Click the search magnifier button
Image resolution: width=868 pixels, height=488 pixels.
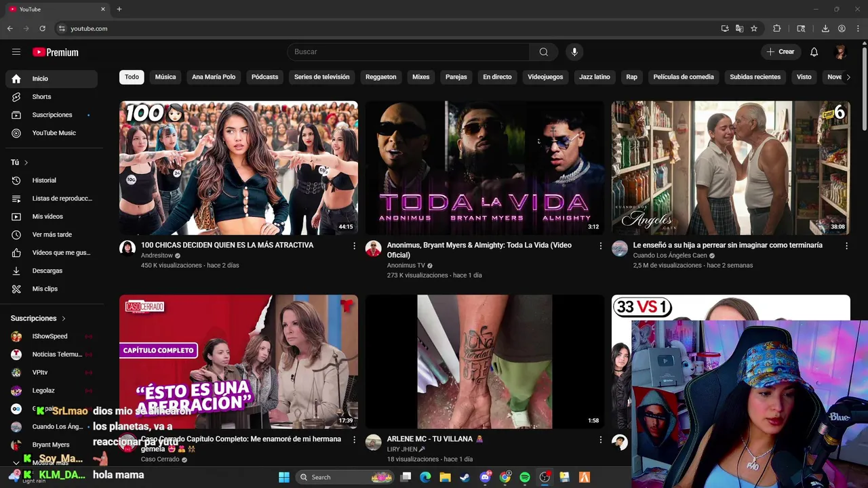[x=544, y=52]
